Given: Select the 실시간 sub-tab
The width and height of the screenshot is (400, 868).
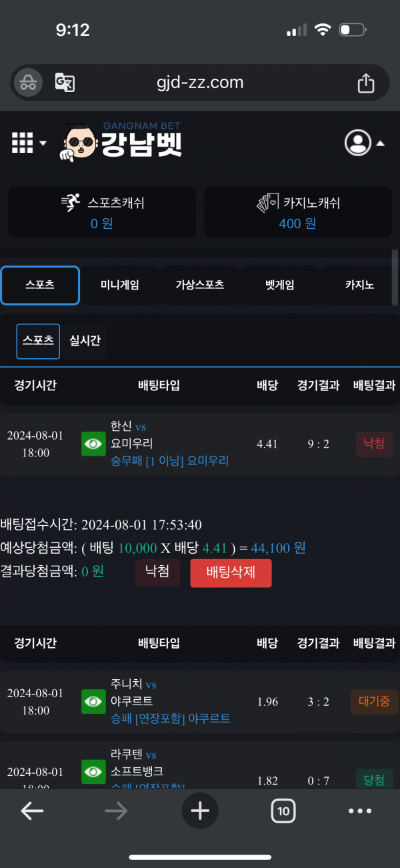Looking at the screenshot, I should coord(85,341).
